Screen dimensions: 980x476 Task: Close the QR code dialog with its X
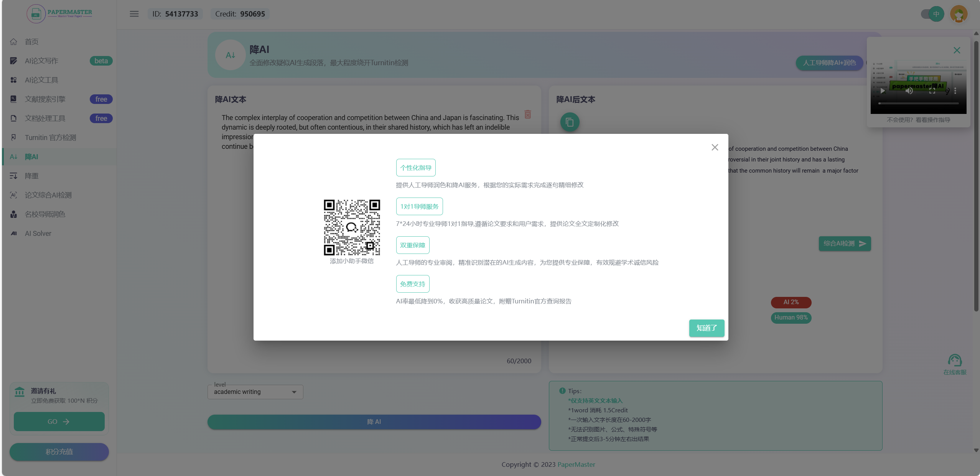pyautogui.click(x=715, y=147)
